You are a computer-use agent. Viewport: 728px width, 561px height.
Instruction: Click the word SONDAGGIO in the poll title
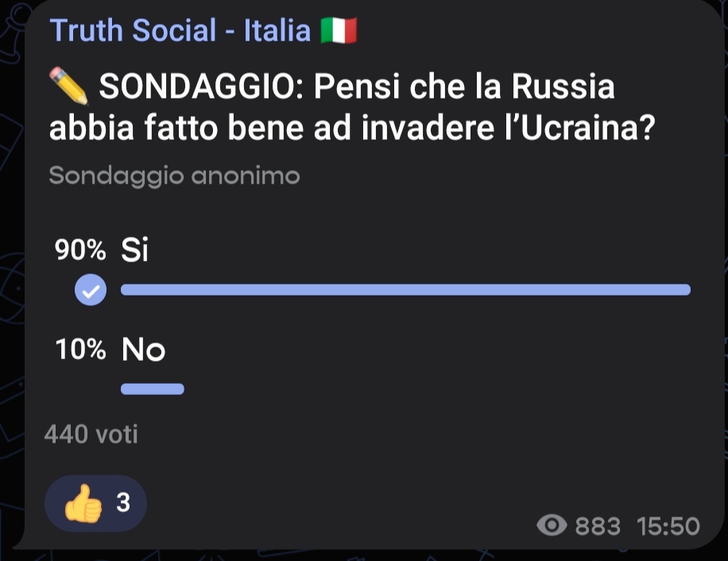(x=203, y=87)
